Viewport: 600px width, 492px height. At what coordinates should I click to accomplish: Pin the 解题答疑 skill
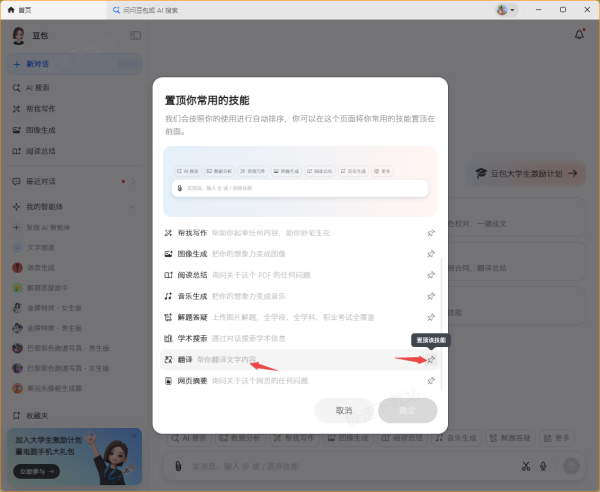pyautogui.click(x=431, y=317)
